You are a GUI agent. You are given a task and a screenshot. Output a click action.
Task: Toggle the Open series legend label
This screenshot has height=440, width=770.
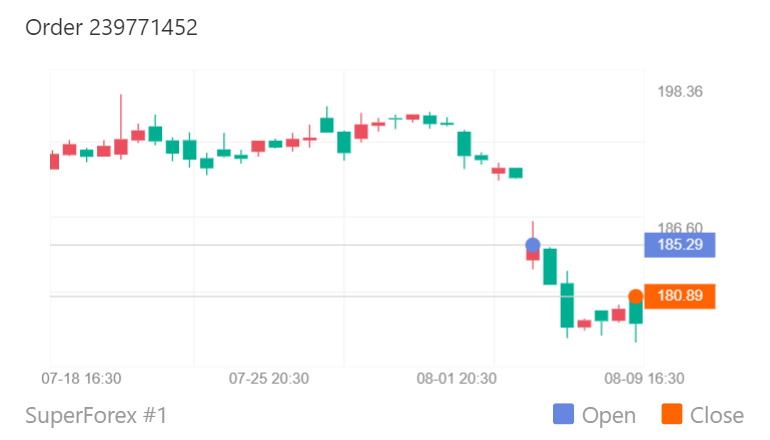[608, 415]
